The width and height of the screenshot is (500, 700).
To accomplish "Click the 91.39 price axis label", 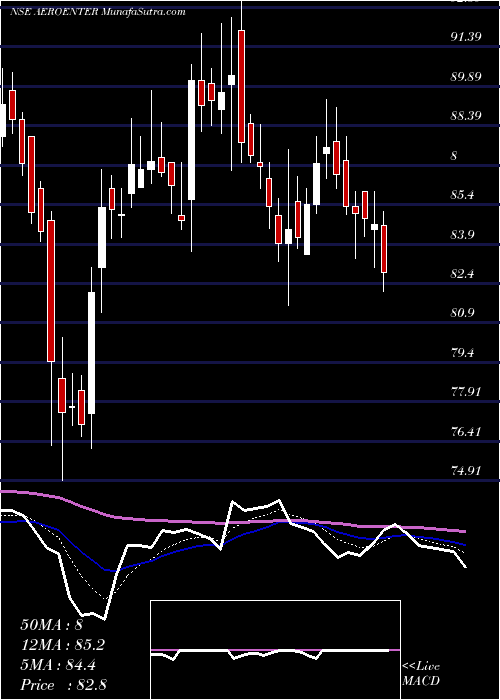I will click(466, 37).
